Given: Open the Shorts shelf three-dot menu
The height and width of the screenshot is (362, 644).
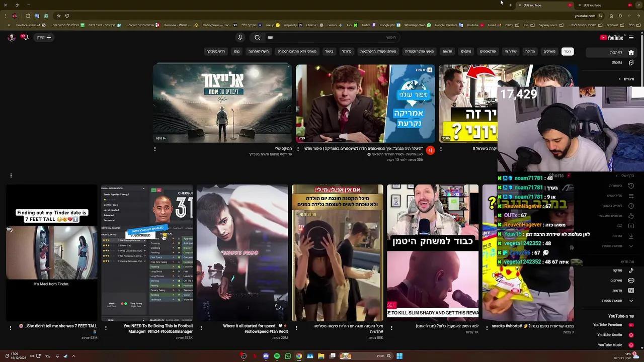Looking at the screenshot, I should coord(11,175).
